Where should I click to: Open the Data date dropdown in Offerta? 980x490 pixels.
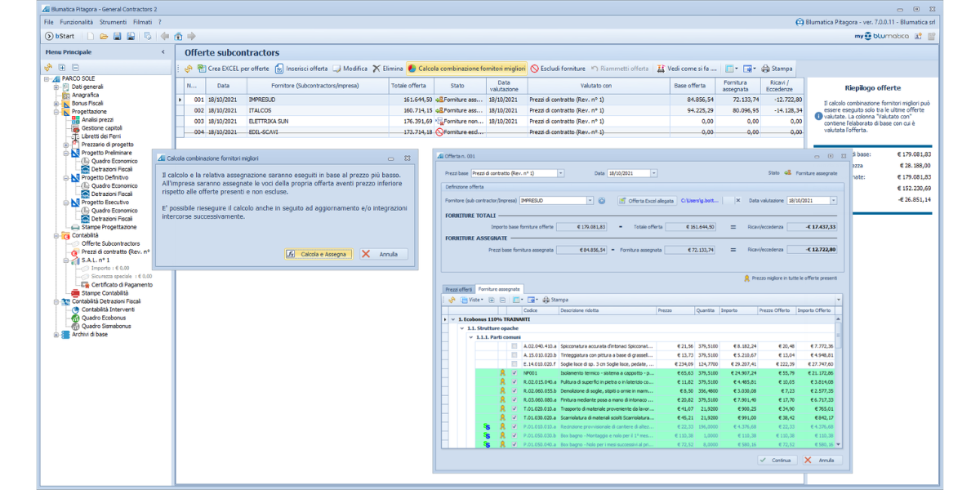(x=653, y=173)
